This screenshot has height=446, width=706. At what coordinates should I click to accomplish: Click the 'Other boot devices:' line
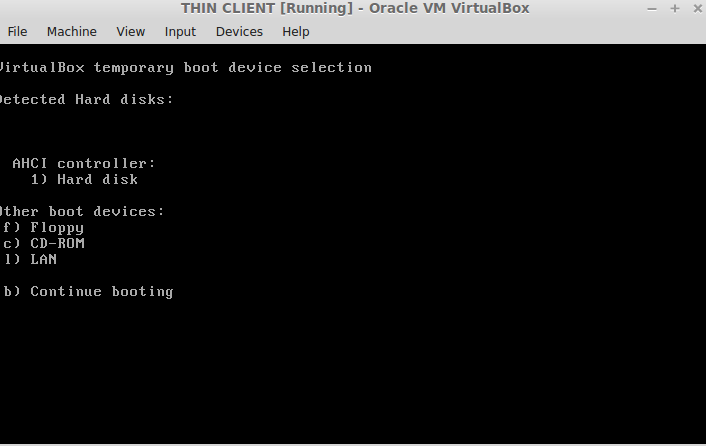[82, 211]
